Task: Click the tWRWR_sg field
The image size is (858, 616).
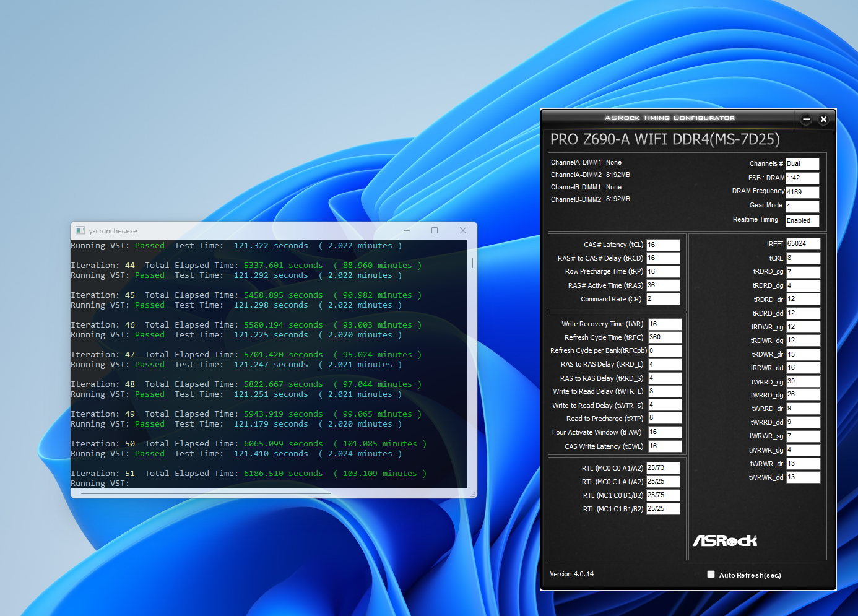Action: [x=804, y=436]
